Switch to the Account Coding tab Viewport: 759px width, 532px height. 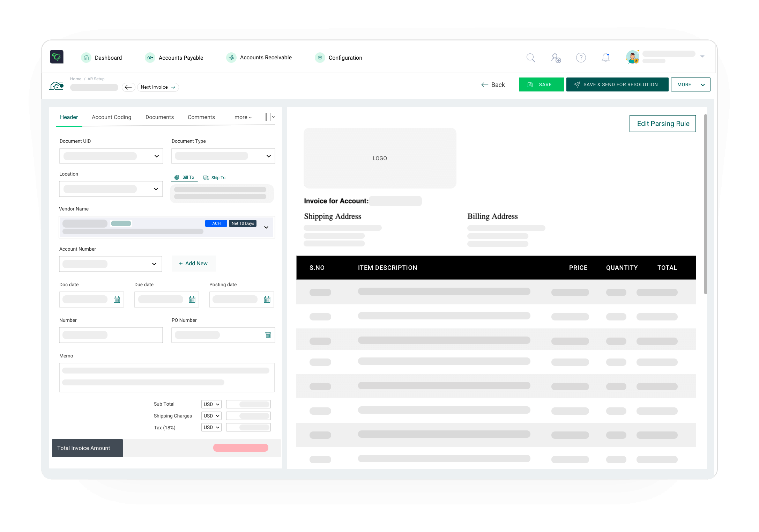coord(111,117)
